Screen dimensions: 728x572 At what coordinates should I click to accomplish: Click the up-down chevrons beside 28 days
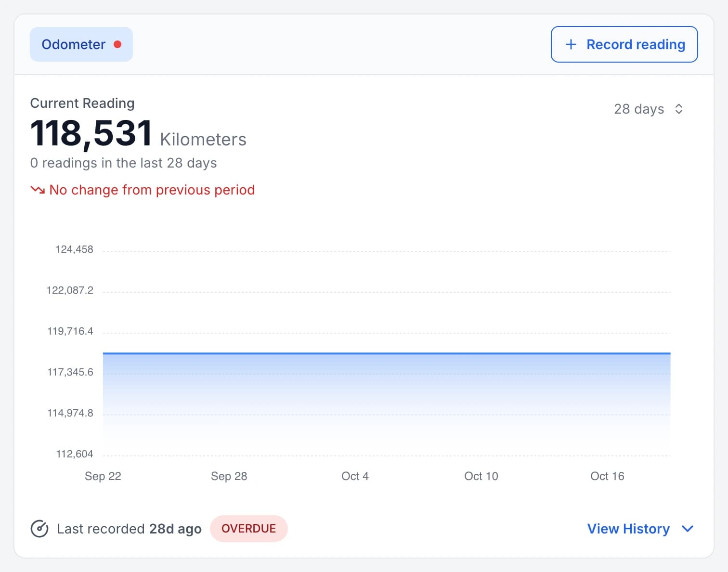click(679, 109)
